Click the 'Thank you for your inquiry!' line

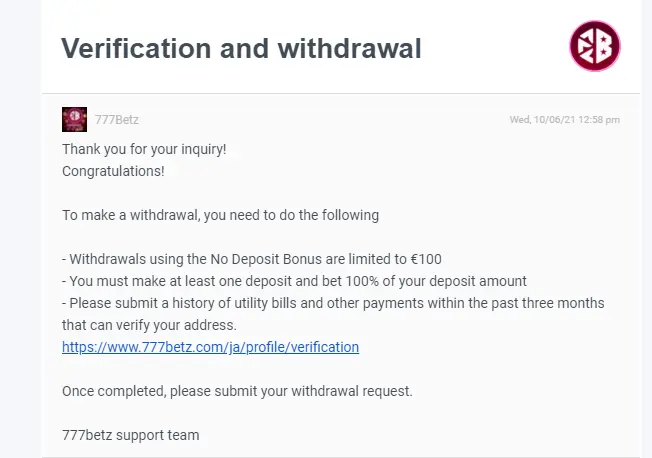[x=144, y=149]
